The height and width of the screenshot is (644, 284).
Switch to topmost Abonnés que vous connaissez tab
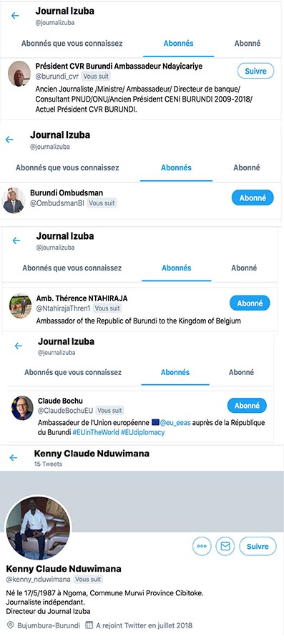[72, 43]
